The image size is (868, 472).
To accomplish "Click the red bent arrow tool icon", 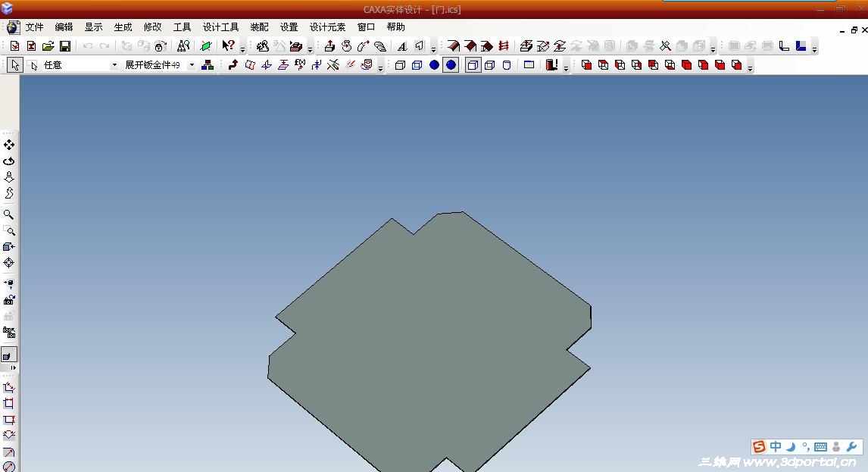I will (233, 65).
